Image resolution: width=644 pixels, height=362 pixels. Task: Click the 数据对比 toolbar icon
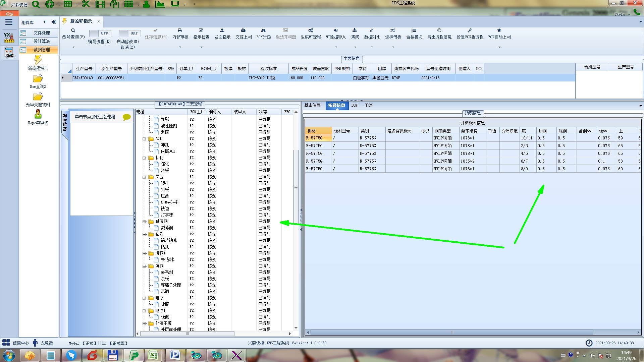point(372,31)
